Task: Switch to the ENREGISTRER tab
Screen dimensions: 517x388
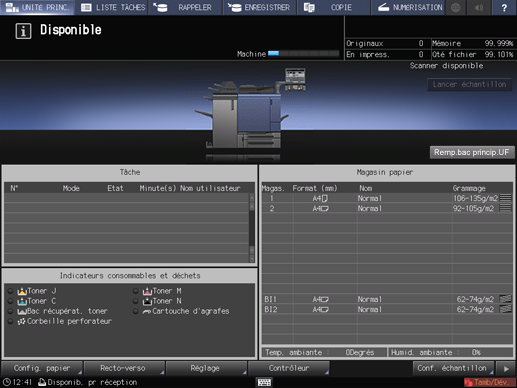Action: click(x=259, y=7)
